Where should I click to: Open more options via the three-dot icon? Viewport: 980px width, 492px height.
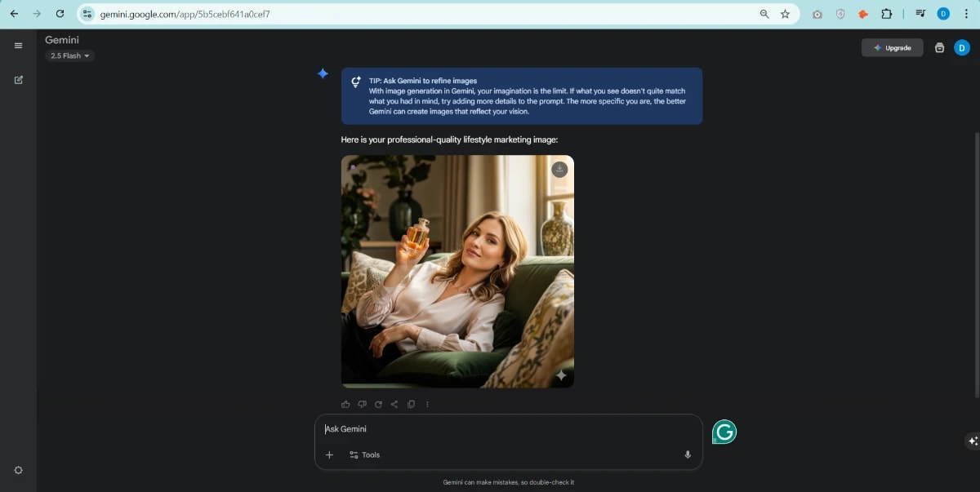tap(427, 403)
